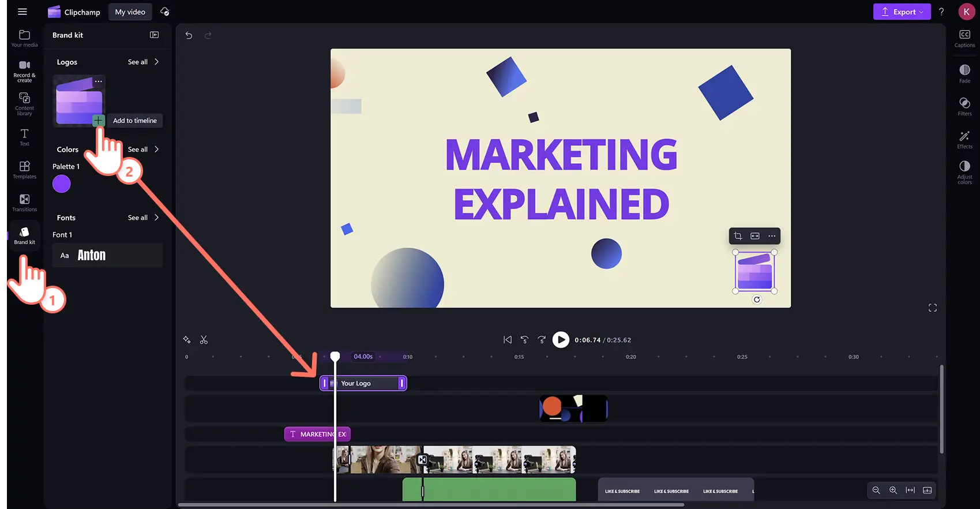
Task: See all Colors
Action: (143, 149)
